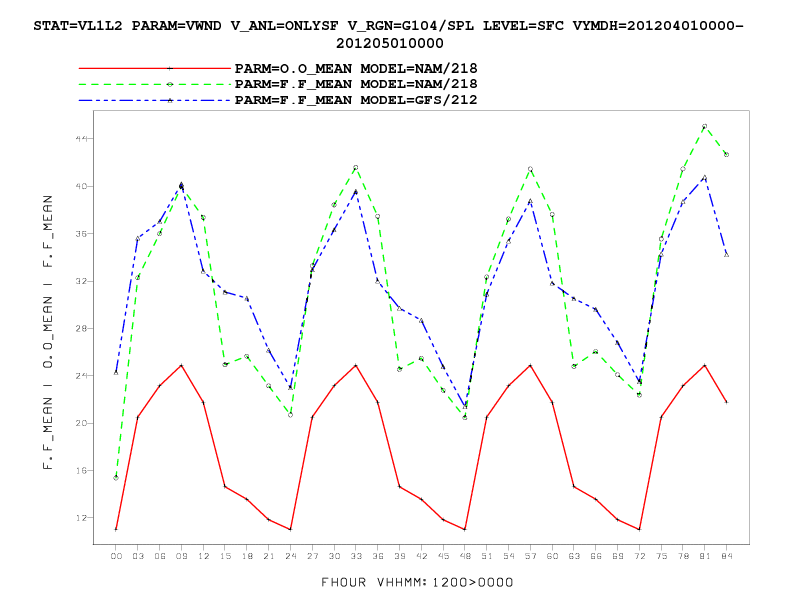Click x-axis tick label 75
This screenshot has width=792, height=612.
tap(661, 556)
